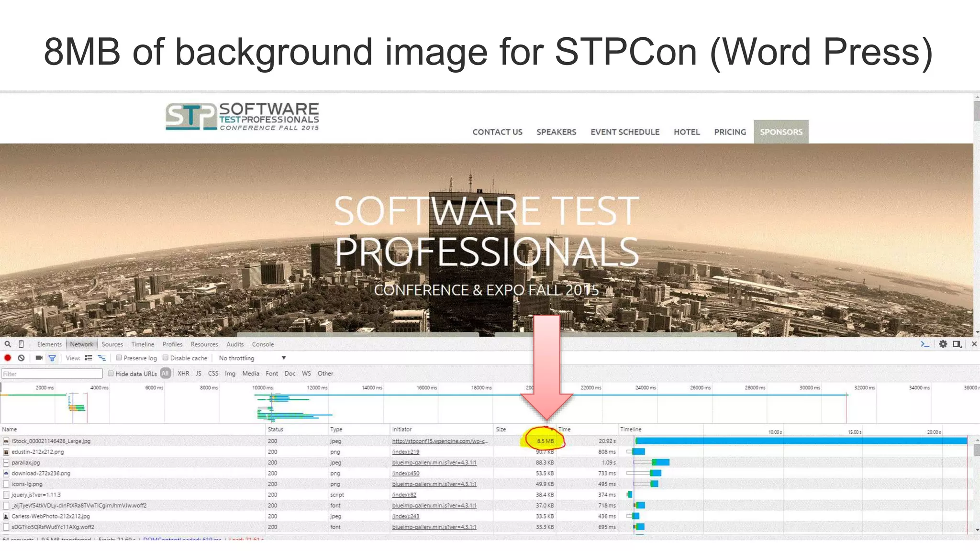
Task: Open the HOTEL page link
Action: coord(687,132)
